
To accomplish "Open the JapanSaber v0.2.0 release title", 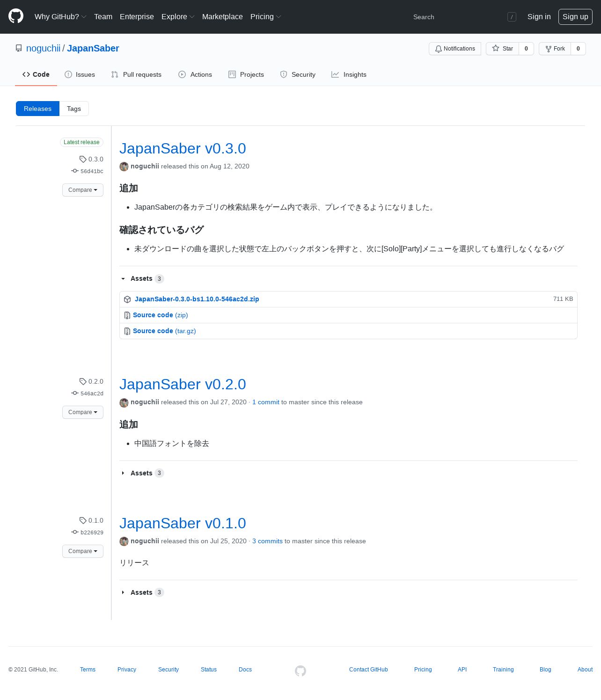I will [183, 384].
